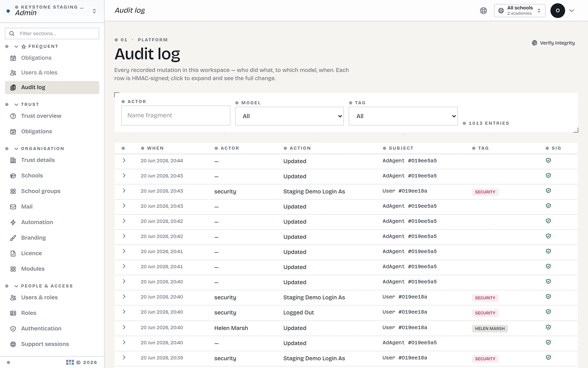Screen dimensions: 588x368
Task: Expand the 20:44 Updated AdAgent row
Action: tap(124, 160)
